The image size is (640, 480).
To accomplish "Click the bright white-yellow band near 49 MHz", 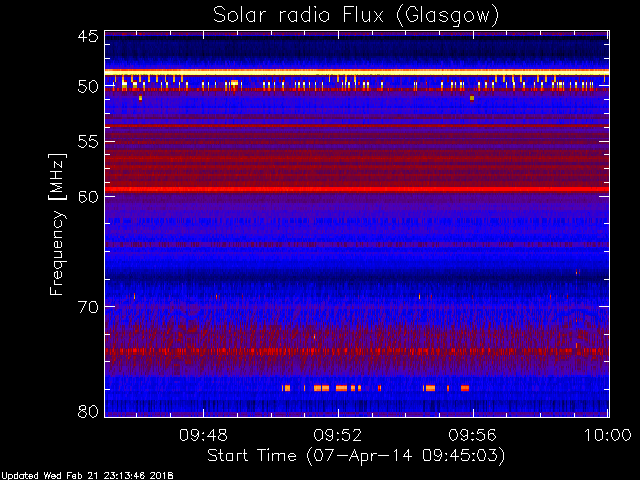I will [x=357, y=72].
